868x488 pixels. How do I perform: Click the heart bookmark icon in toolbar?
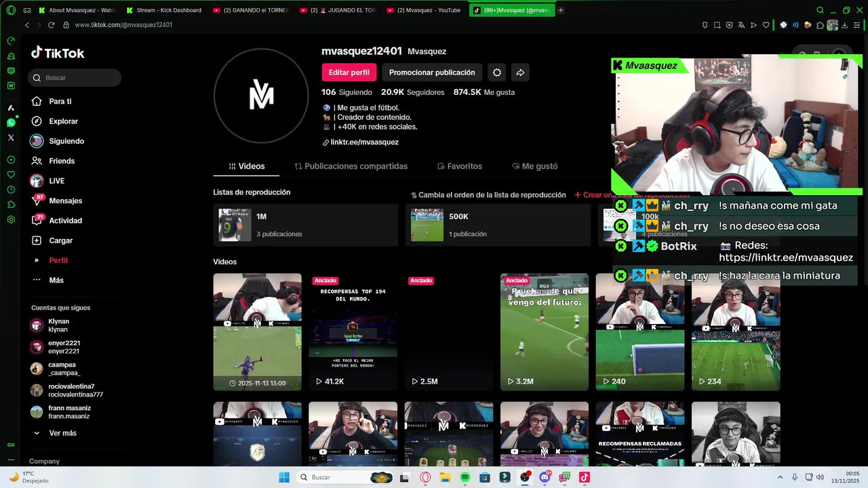point(766,25)
